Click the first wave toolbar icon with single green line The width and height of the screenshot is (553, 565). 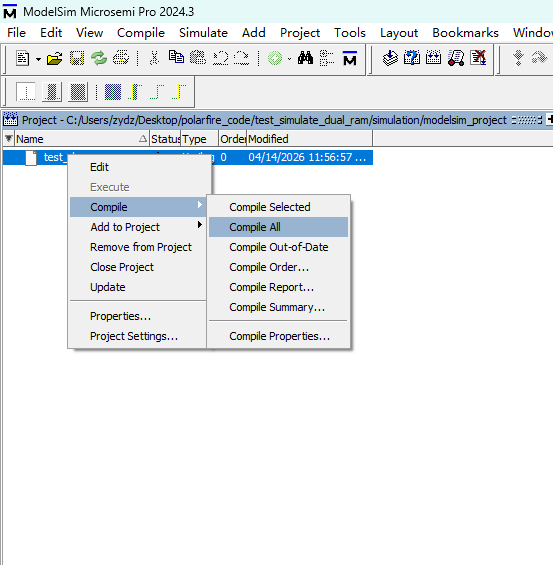[26, 92]
